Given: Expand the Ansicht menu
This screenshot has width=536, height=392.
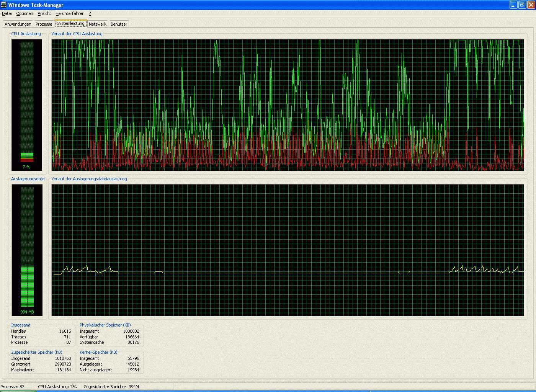Looking at the screenshot, I should click(44, 13).
